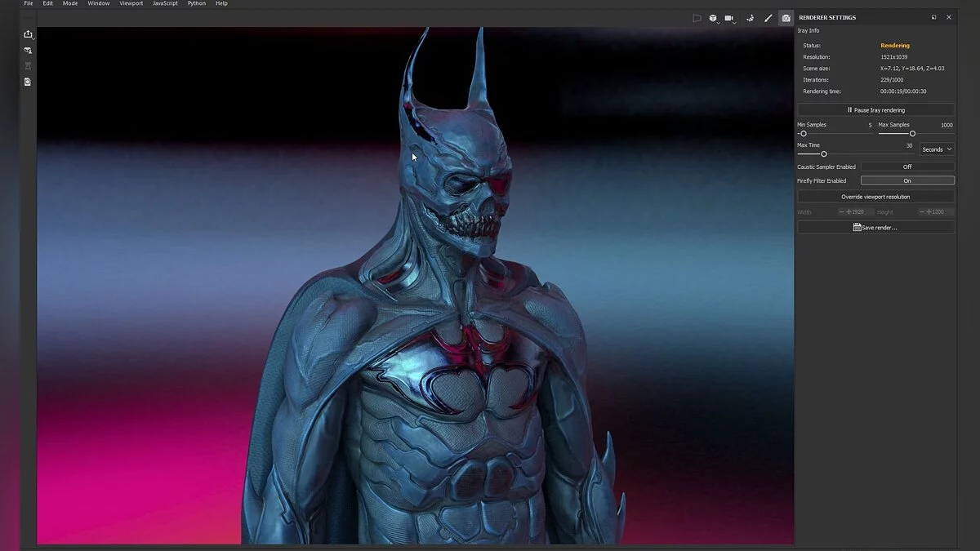980x551 pixels.
Task: Click the Max Time slider handle
Action: click(x=823, y=154)
